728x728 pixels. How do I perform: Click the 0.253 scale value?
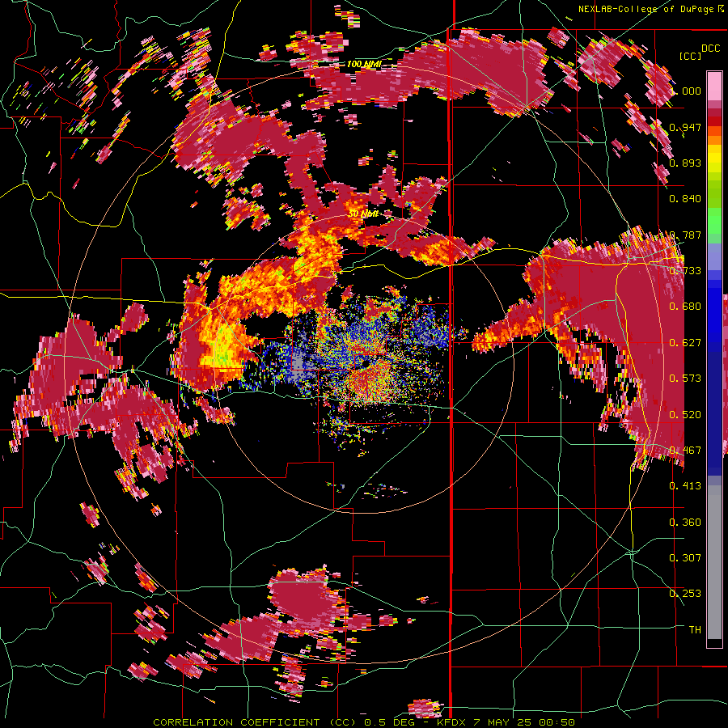tap(685, 594)
